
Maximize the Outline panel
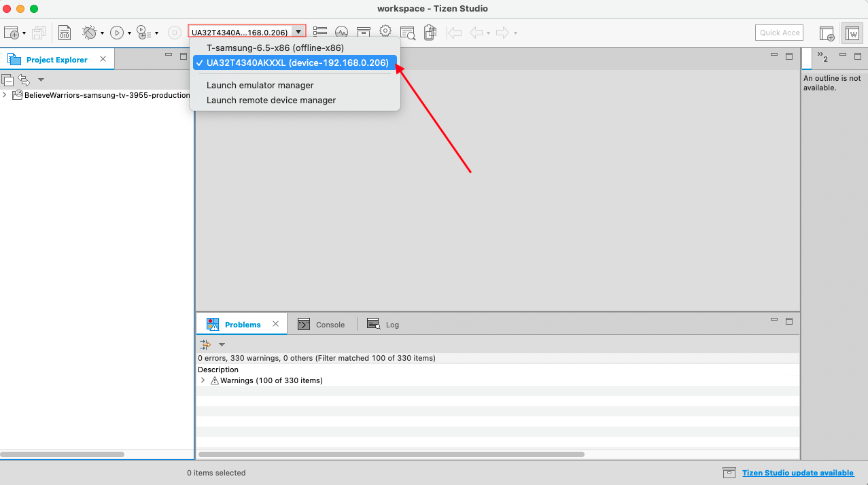(x=857, y=56)
